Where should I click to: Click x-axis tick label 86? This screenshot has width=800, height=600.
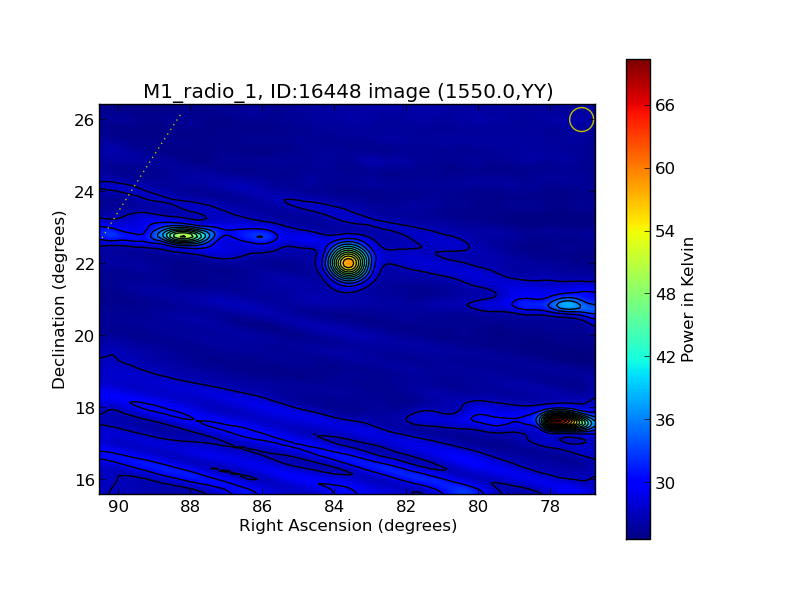coord(262,507)
